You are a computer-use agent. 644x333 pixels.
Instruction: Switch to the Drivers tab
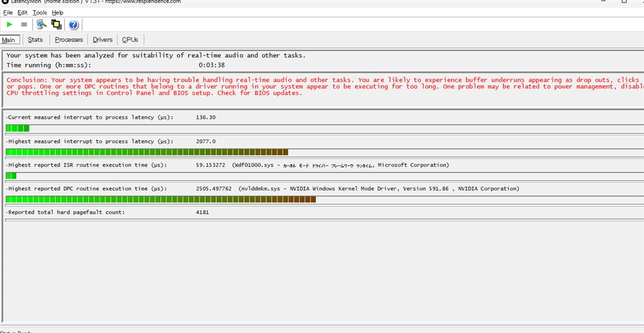(x=103, y=40)
